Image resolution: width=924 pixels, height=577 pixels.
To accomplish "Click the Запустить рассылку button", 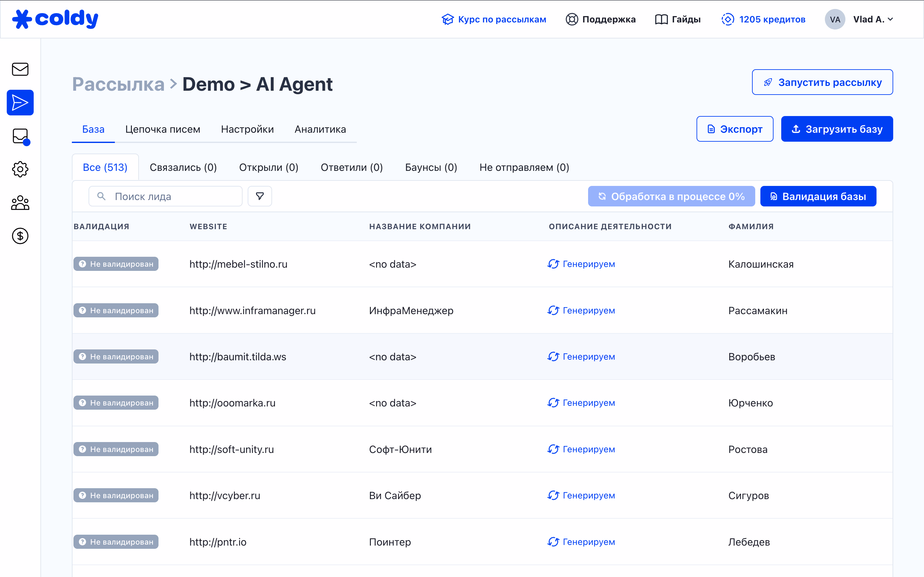I will coord(822,82).
